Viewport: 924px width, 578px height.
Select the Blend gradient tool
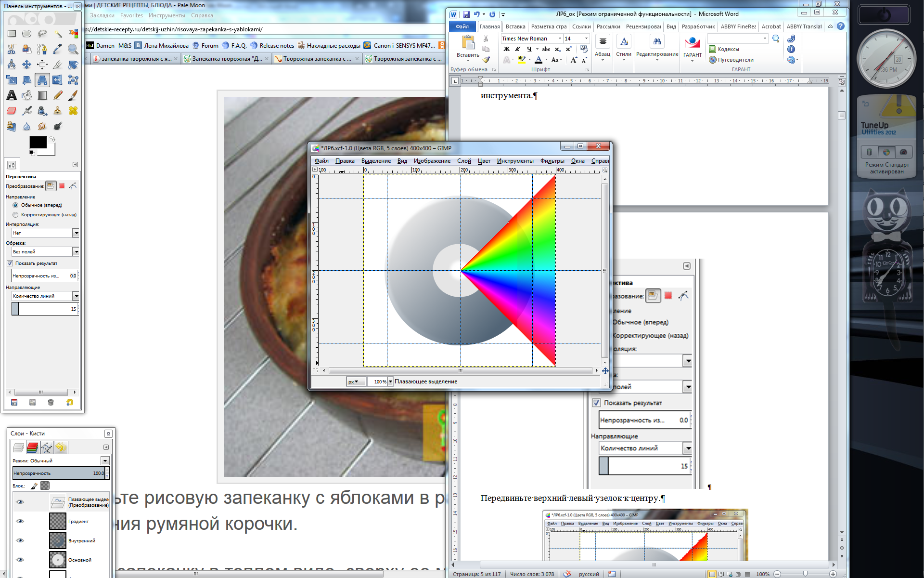pos(42,95)
